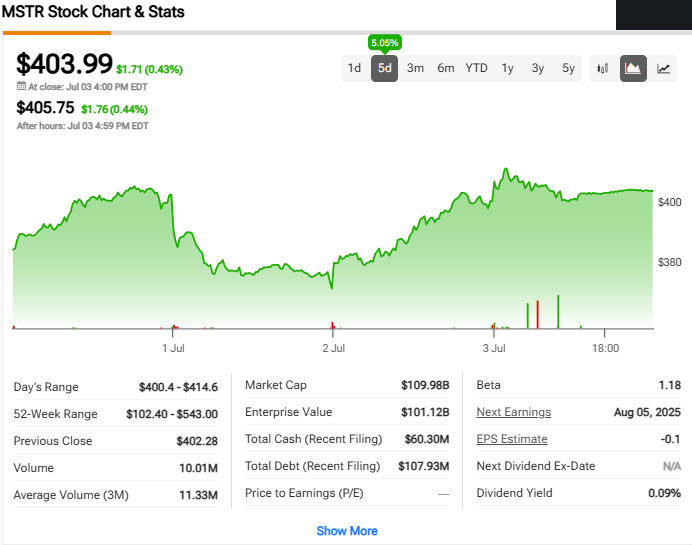Screen dimensions: 692x545
Task: Select the 1d time range
Action: (354, 68)
